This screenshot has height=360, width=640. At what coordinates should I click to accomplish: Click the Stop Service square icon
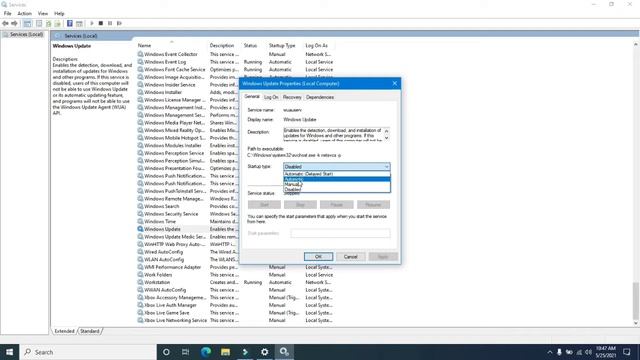pyautogui.click(x=101, y=23)
